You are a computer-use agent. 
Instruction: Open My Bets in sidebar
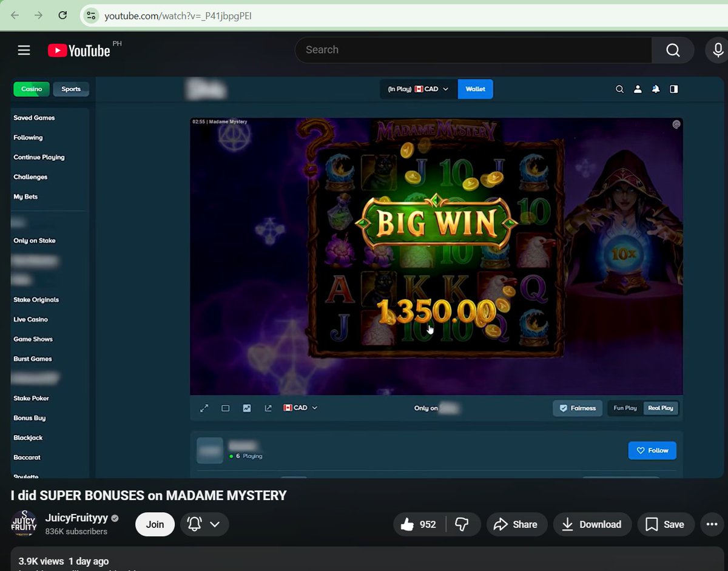pyautogui.click(x=25, y=197)
